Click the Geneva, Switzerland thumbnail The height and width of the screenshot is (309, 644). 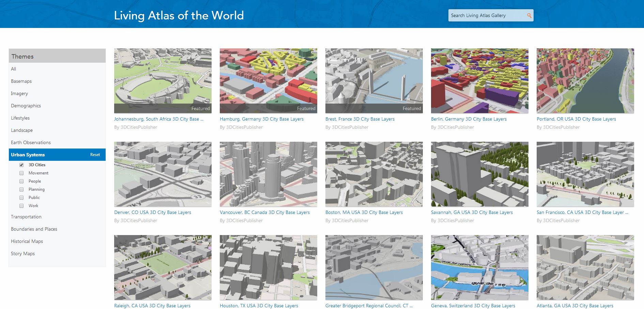coord(480,267)
